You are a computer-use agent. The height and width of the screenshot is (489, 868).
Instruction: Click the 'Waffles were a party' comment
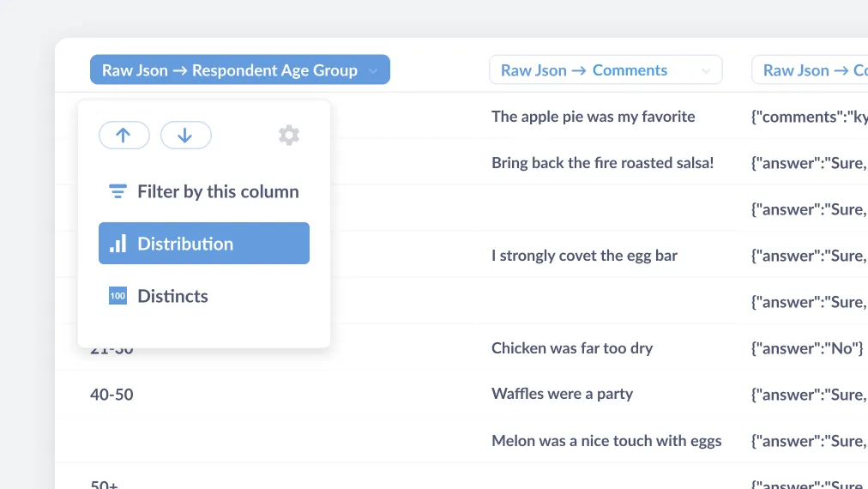(562, 395)
